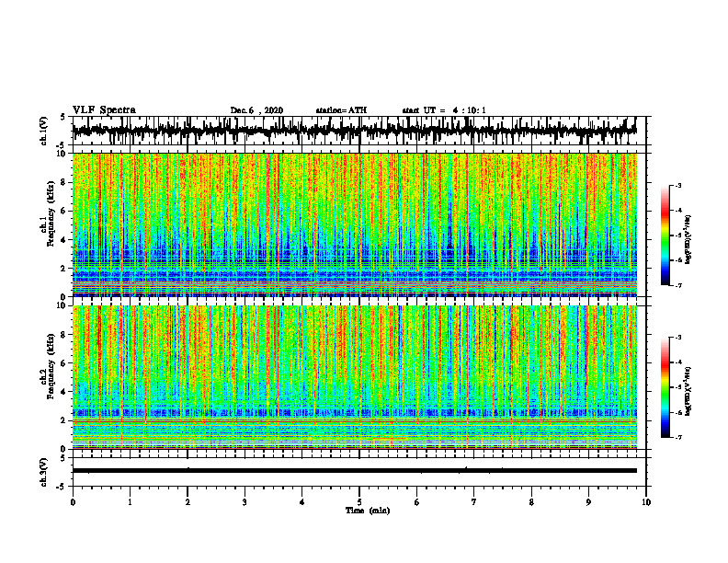
Task: Click time axis tick label "6"
Action: pos(417,502)
